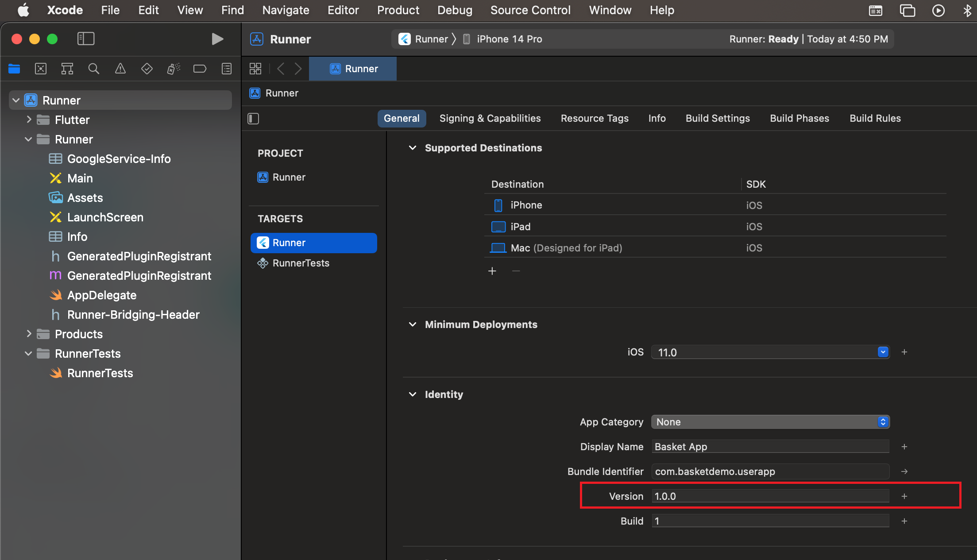Select Runner-Bridging-Header file
977x560 pixels.
[133, 314]
